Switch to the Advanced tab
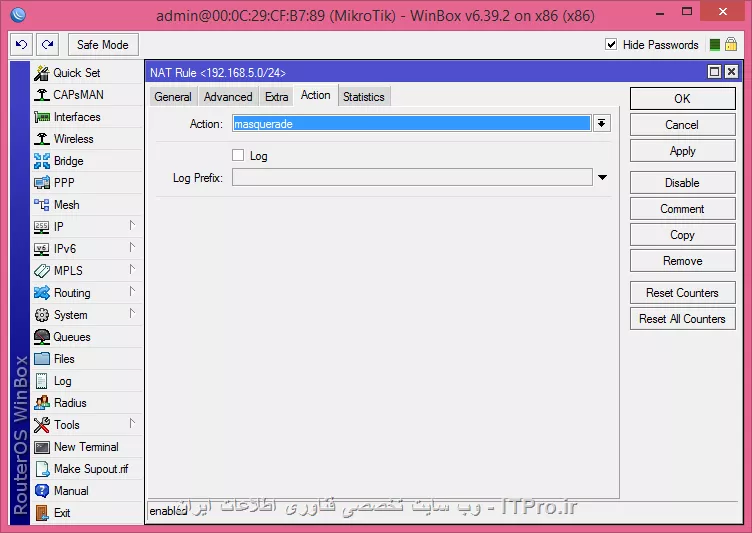The image size is (752, 533). [x=228, y=97]
